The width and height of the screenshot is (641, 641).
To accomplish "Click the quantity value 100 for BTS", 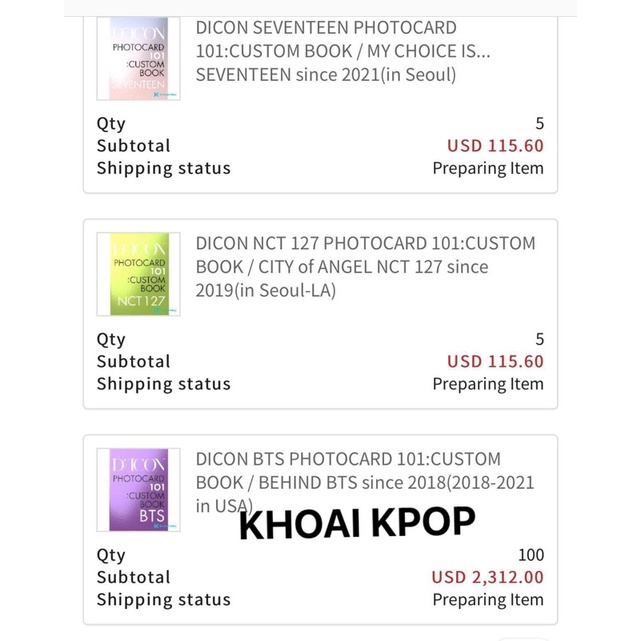I will pyautogui.click(x=531, y=555).
